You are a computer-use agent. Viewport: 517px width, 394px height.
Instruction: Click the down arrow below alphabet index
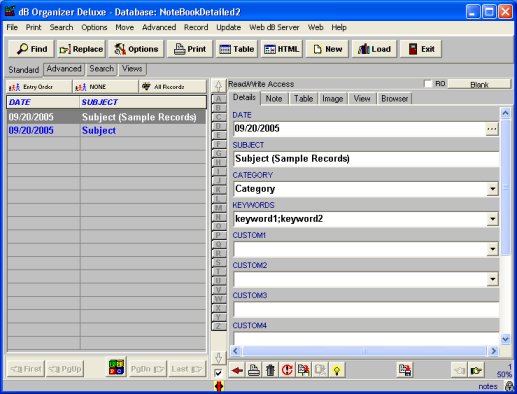[218, 358]
